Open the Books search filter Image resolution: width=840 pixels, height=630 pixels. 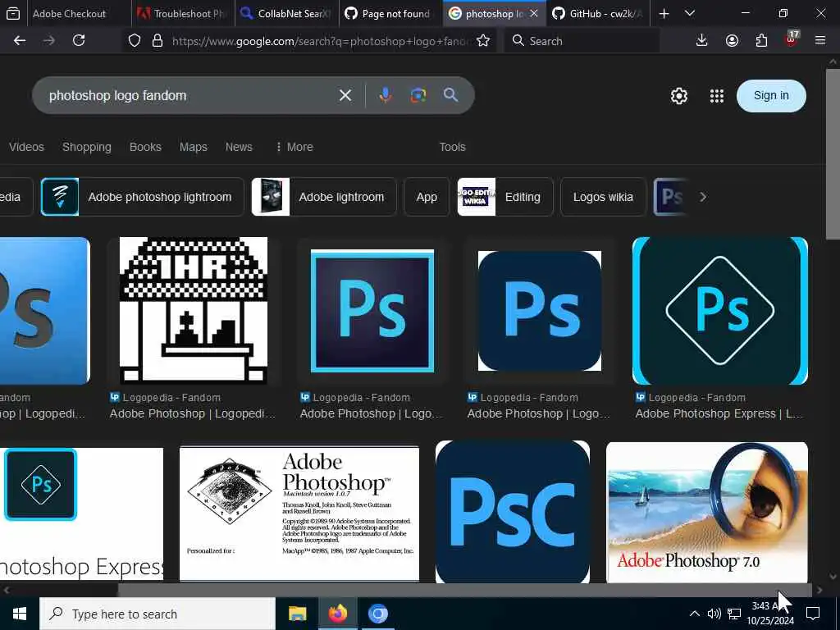pyautogui.click(x=145, y=147)
